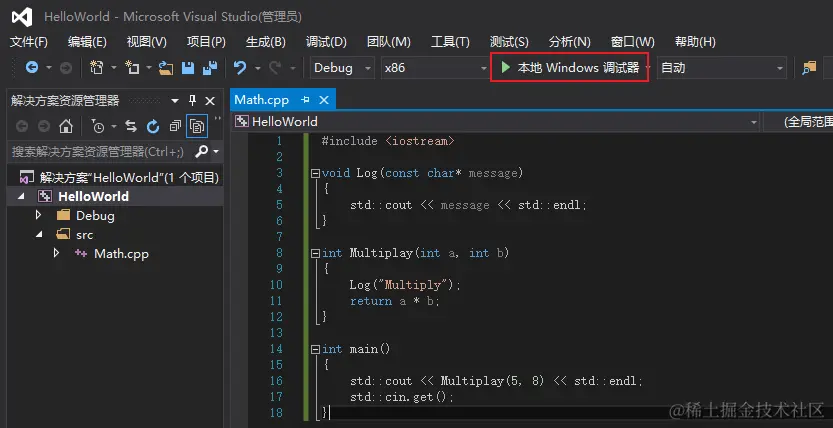
Task: Click the Undo arrow icon
Action: point(240,68)
